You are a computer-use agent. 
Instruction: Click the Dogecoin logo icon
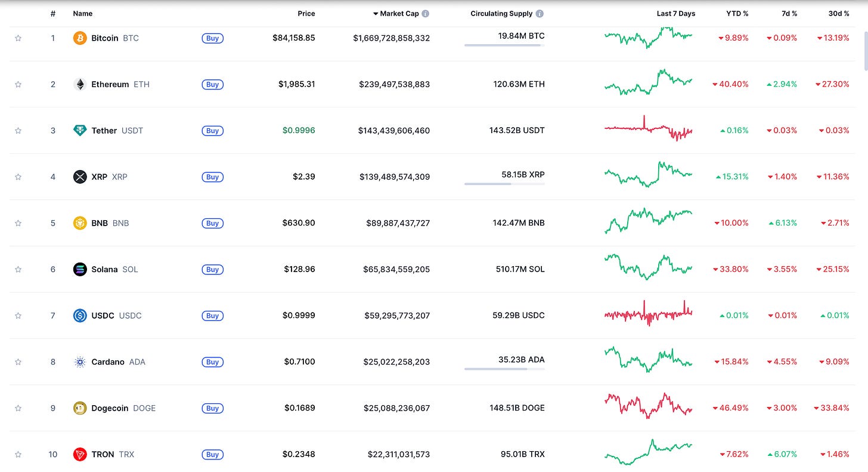pos(80,408)
